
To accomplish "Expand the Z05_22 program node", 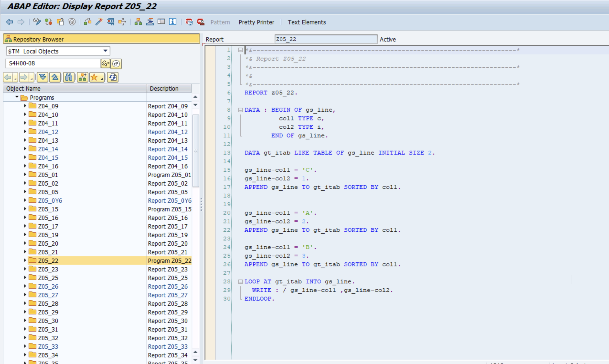I will click(25, 260).
